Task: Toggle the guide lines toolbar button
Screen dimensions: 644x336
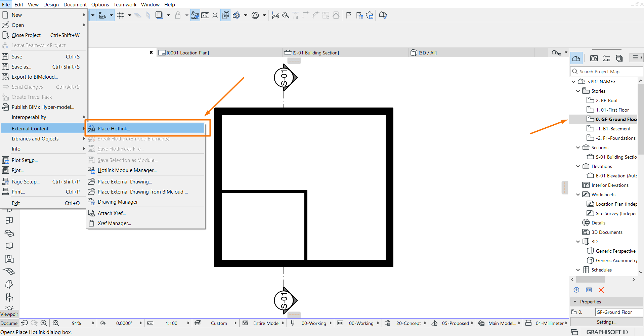Action: point(195,15)
